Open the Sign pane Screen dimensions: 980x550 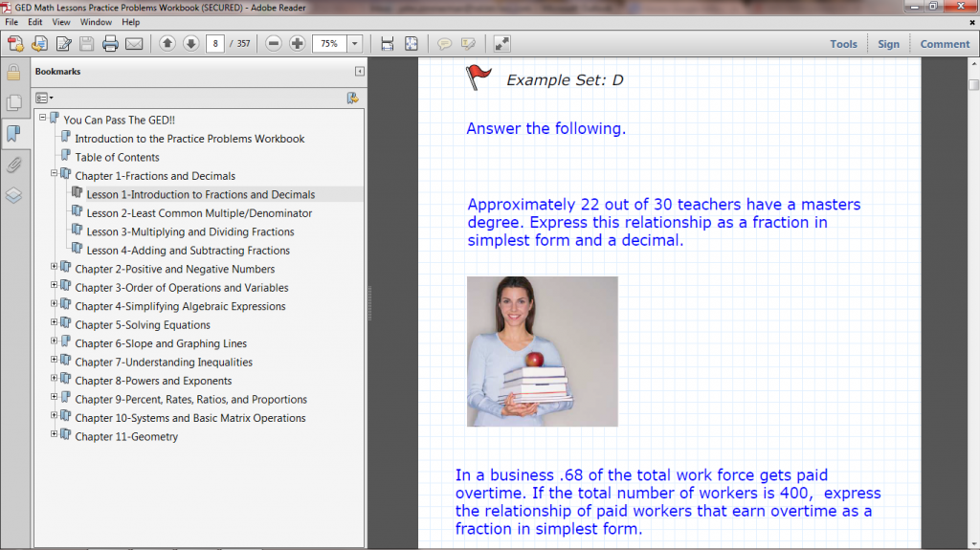click(888, 44)
